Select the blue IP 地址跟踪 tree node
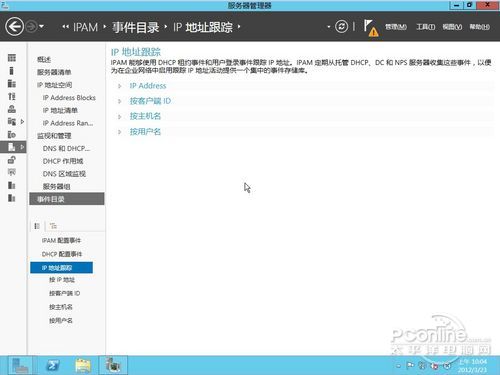 click(61, 268)
